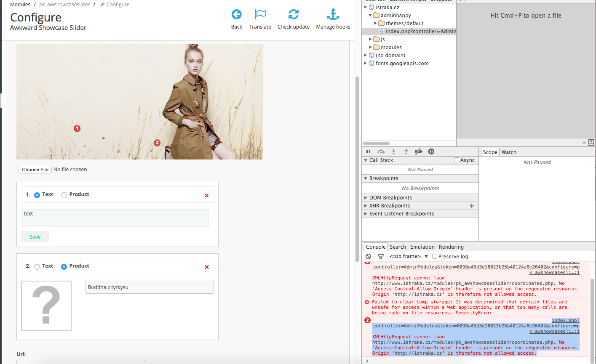Expand the (no domain) node

365,55
